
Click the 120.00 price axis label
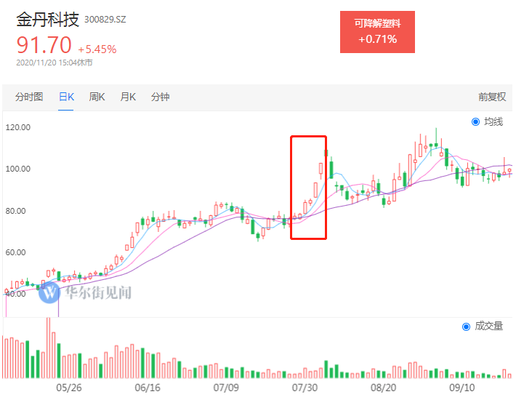[x=17, y=127]
